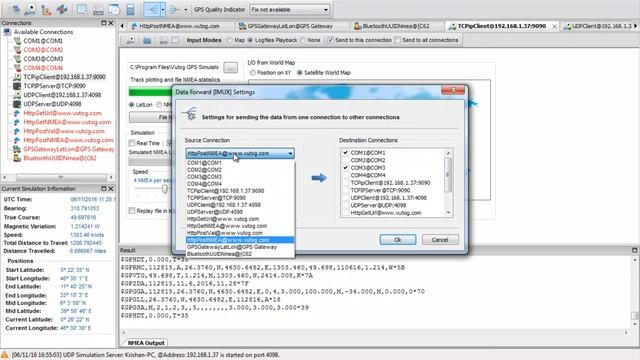Collapse the Source Connection combo box
The height and width of the screenshot is (360, 640).
point(290,153)
